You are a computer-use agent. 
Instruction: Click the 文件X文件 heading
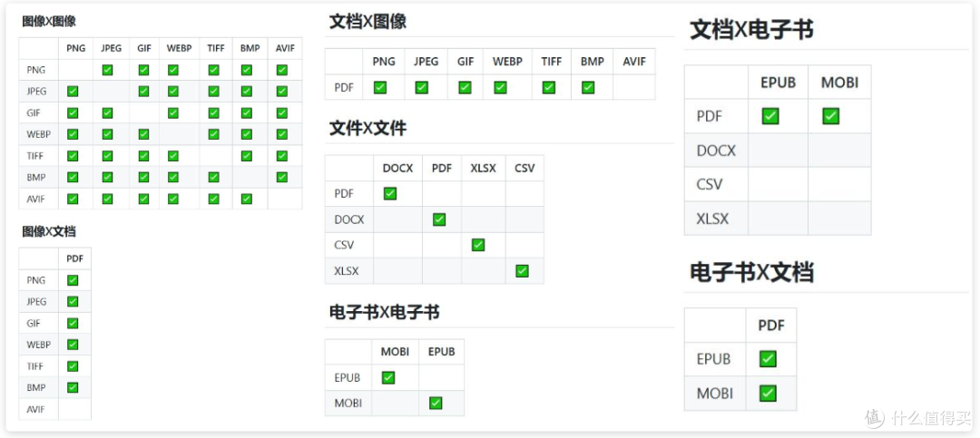pyautogui.click(x=367, y=129)
